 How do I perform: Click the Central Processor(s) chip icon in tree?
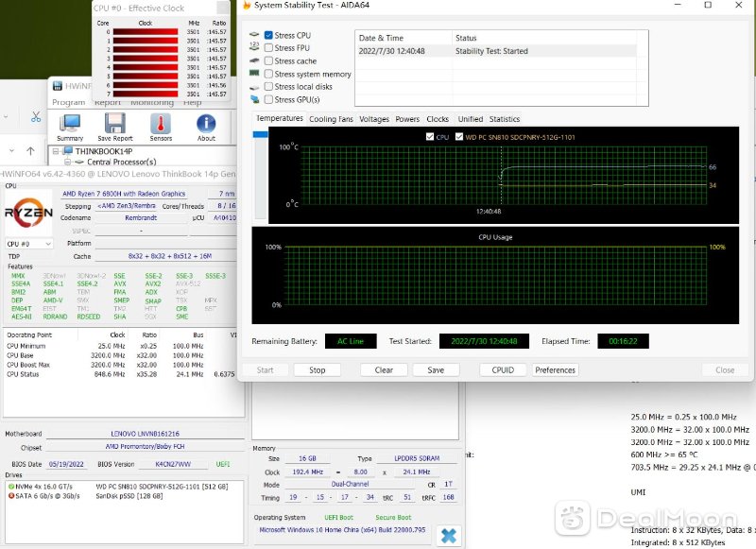click(80, 162)
